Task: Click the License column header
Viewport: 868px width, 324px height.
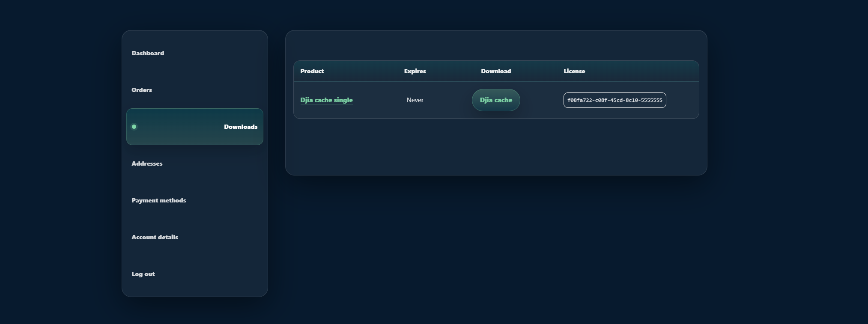Action: [x=574, y=71]
